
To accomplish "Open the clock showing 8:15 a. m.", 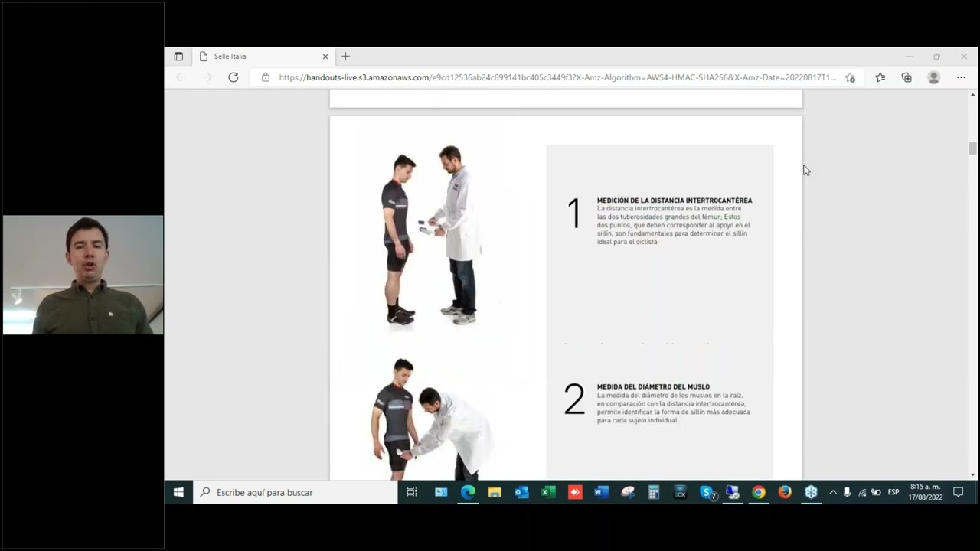I will click(925, 492).
